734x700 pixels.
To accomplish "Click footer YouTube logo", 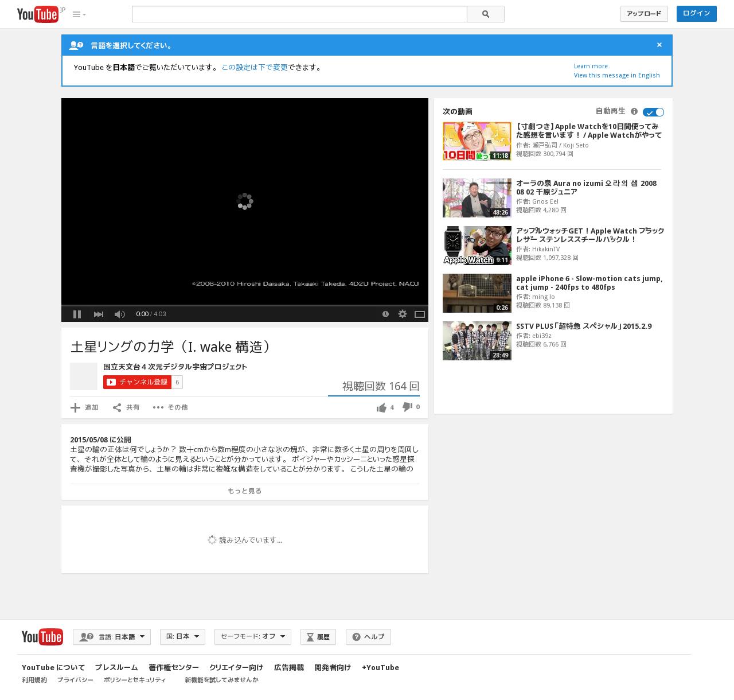I will (x=42, y=637).
